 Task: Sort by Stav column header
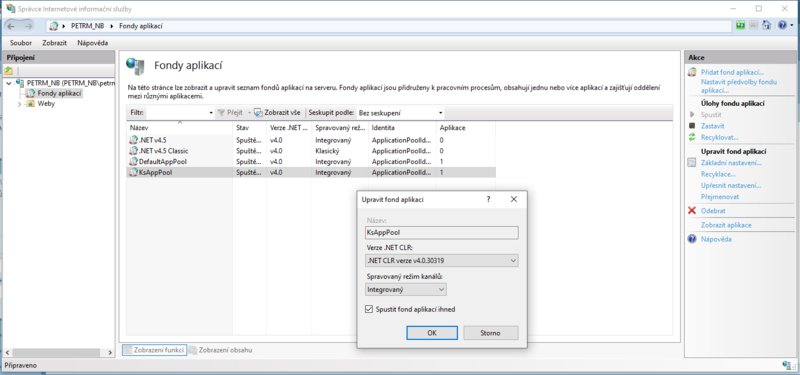[249, 128]
